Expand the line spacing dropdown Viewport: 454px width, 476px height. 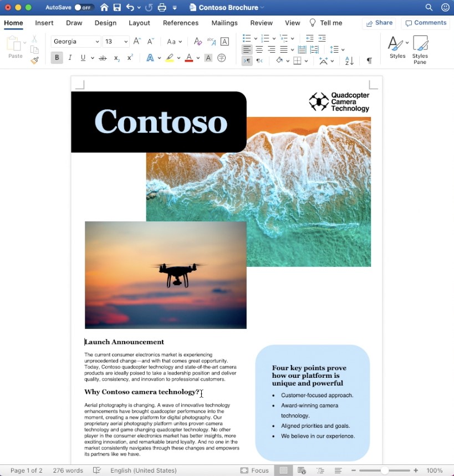[343, 50]
